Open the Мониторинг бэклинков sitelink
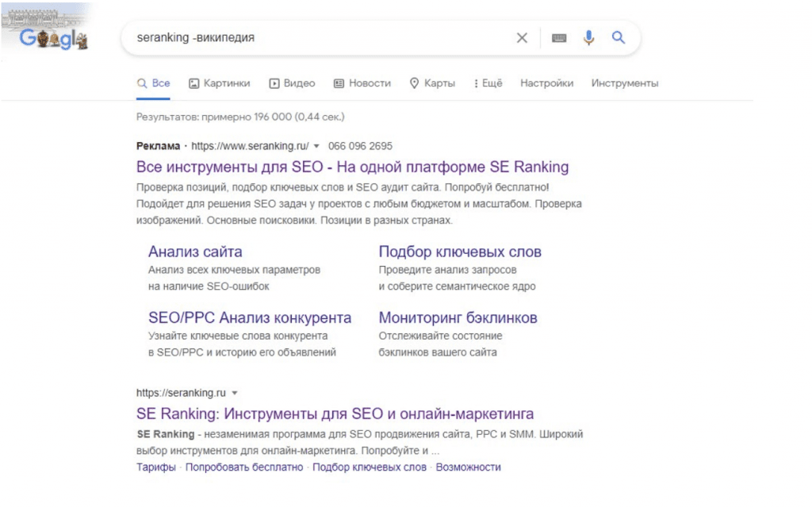The image size is (812, 508). pyautogui.click(x=458, y=318)
